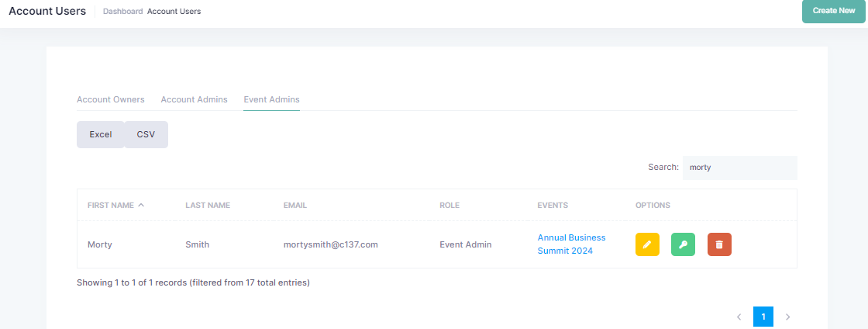Select page 1 in the pagination
This screenshot has width=868, height=329.
(x=763, y=317)
